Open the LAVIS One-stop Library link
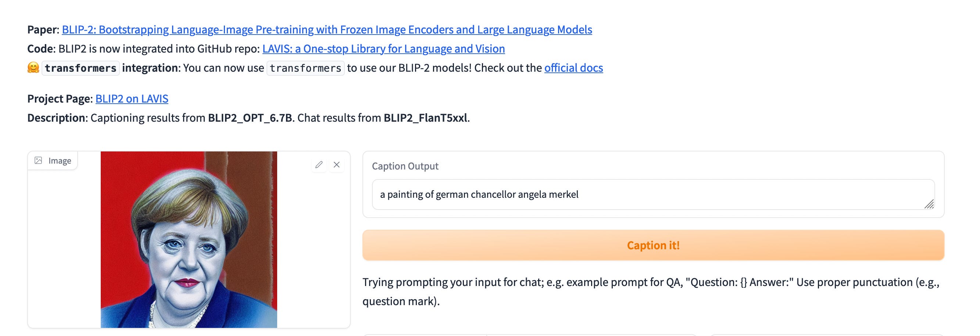 [x=383, y=49]
